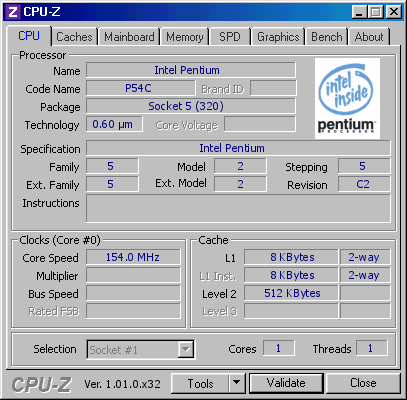Show the Graphics tab
This screenshot has width=407, height=400.
click(278, 37)
